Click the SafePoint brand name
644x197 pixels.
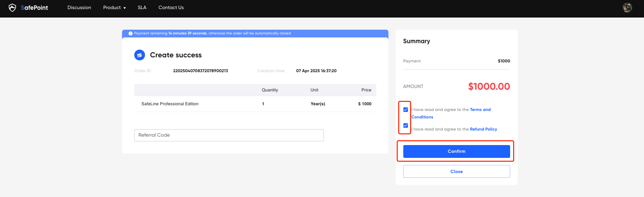[x=34, y=8]
